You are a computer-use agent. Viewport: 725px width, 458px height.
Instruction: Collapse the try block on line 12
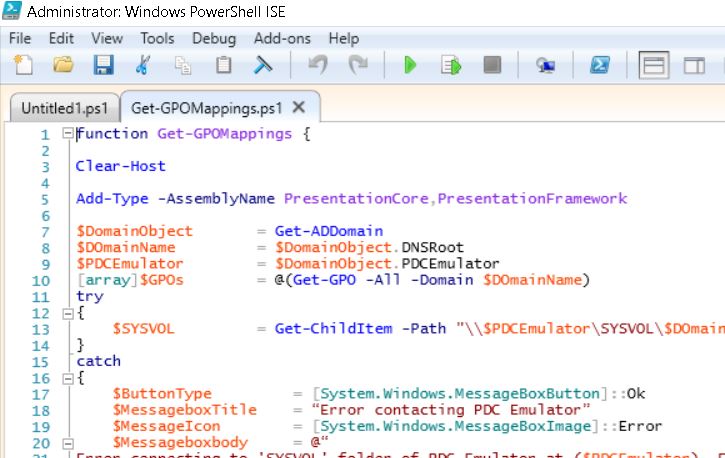pos(68,314)
